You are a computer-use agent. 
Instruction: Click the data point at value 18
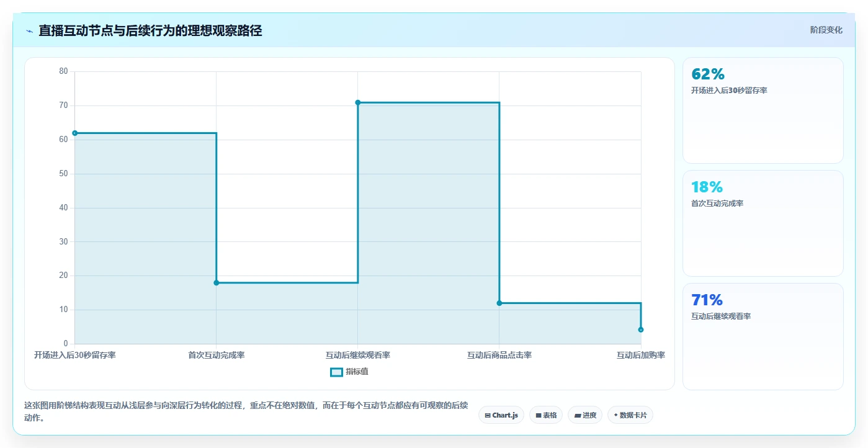pos(217,282)
